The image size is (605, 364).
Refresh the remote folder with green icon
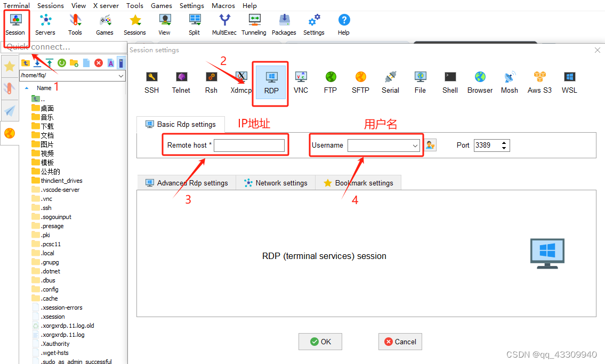62,63
